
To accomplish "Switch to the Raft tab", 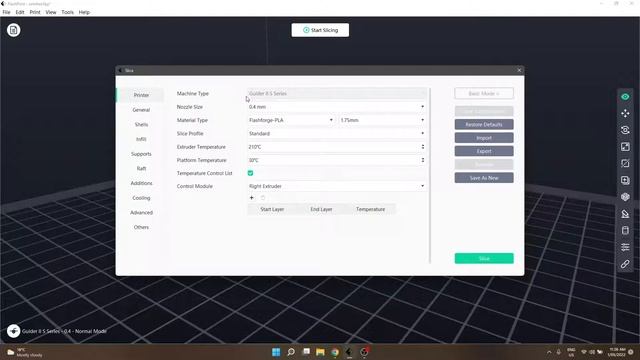I will point(141,169).
